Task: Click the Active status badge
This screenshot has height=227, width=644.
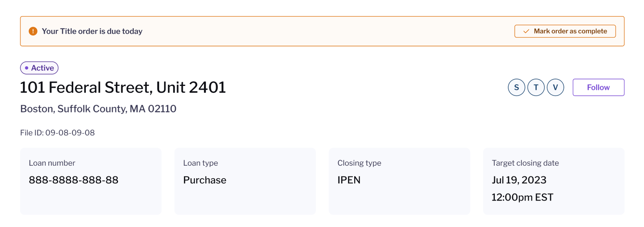Action: (x=39, y=68)
